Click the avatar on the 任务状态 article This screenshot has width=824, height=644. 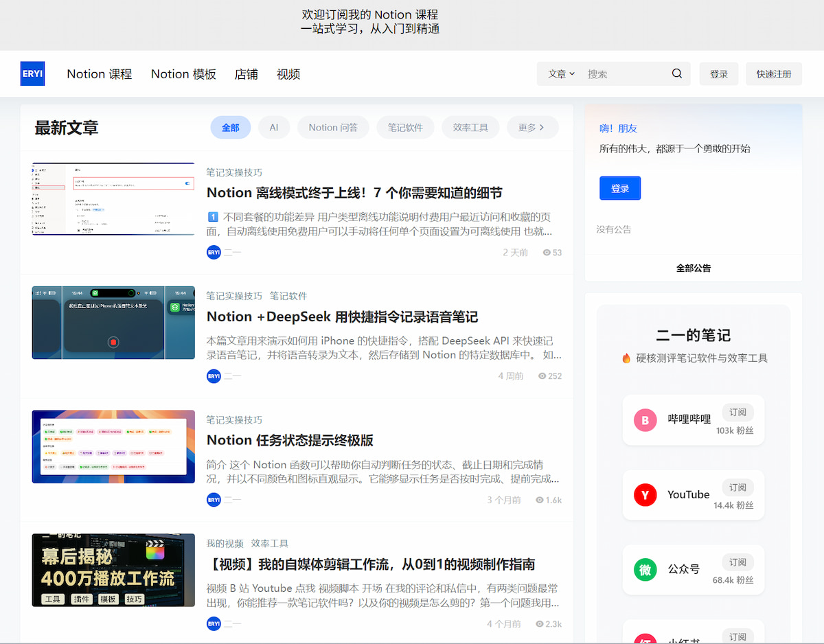tap(214, 499)
